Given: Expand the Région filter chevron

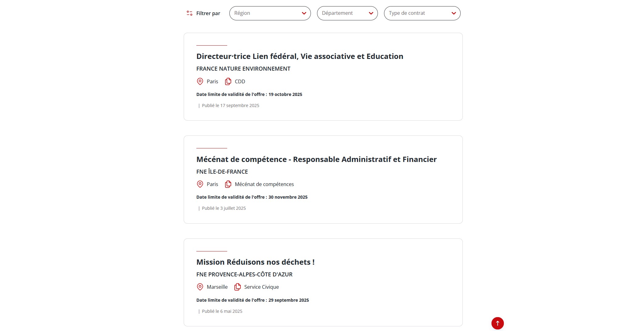Looking at the screenshot, I should (304, 13).
